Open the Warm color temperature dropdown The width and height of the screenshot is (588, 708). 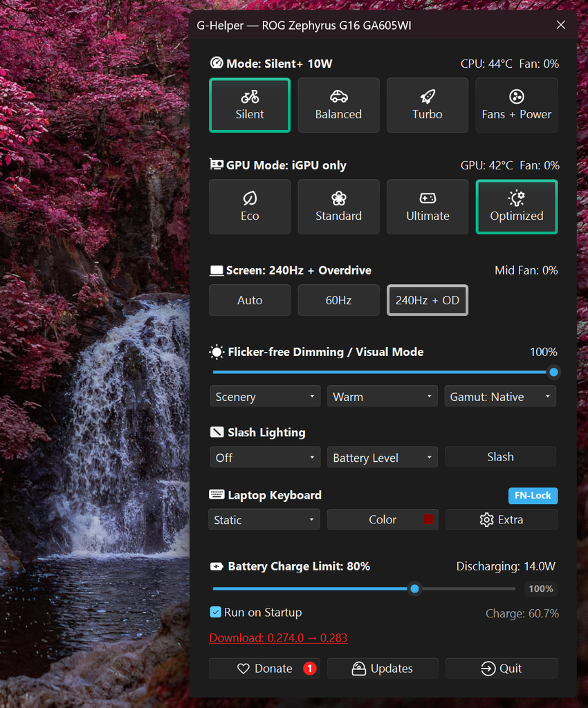383,396
